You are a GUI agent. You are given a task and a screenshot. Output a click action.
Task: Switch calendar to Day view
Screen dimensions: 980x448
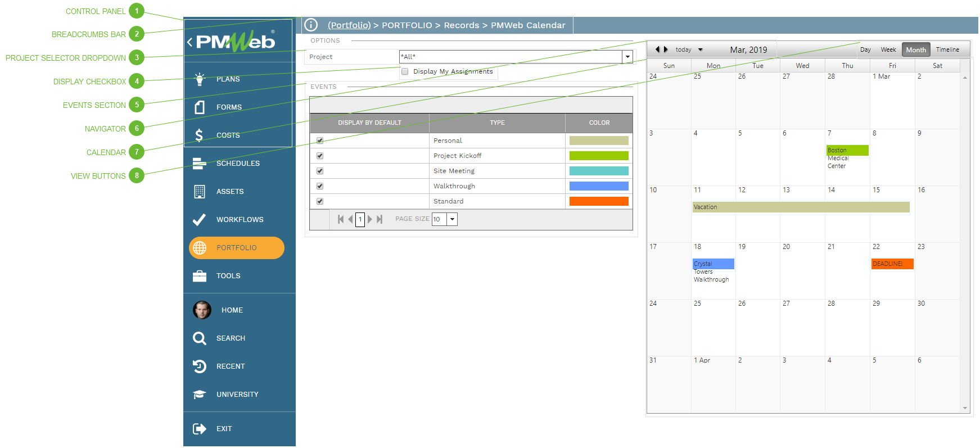pos(865,49)
